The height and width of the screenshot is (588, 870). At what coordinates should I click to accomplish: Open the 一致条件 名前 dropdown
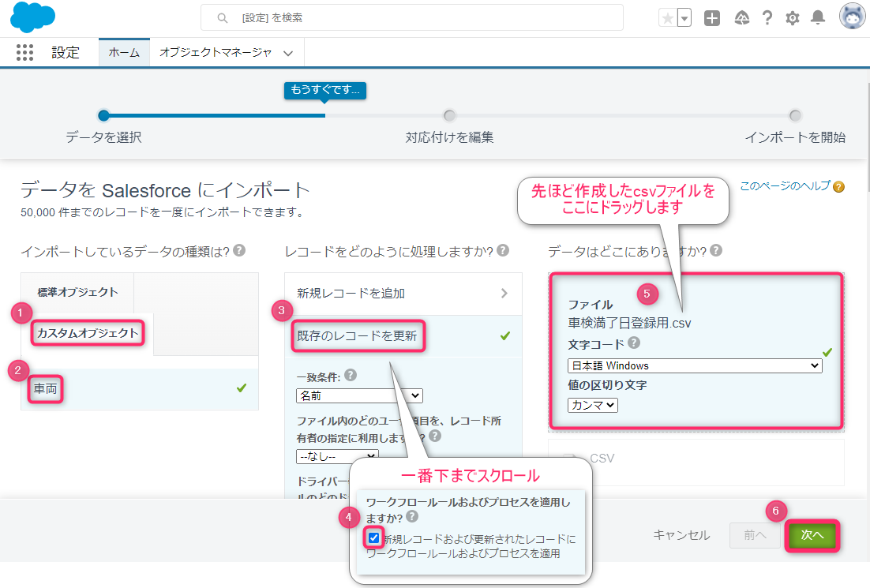click(359, 395)
